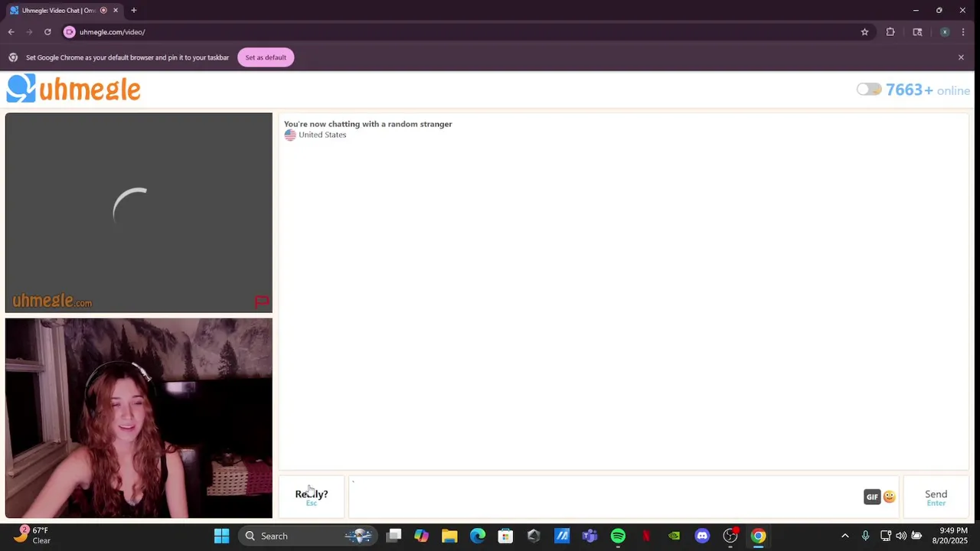Open the volume control in system tray
980x551 pixels.
pos(901,536)
